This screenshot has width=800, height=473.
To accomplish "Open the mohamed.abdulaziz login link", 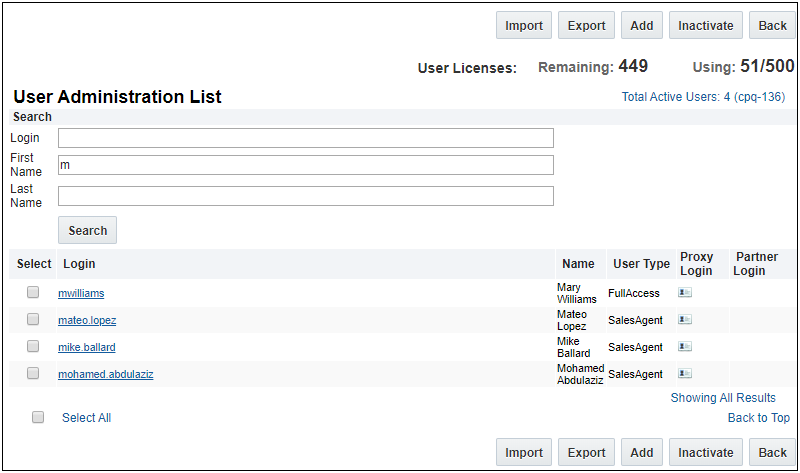I will (x=105, y=375).
